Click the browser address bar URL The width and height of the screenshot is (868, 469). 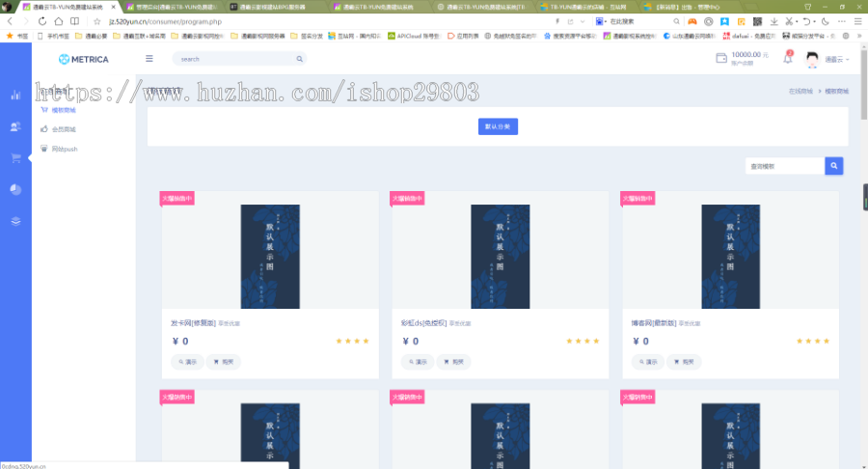(166, 21)
